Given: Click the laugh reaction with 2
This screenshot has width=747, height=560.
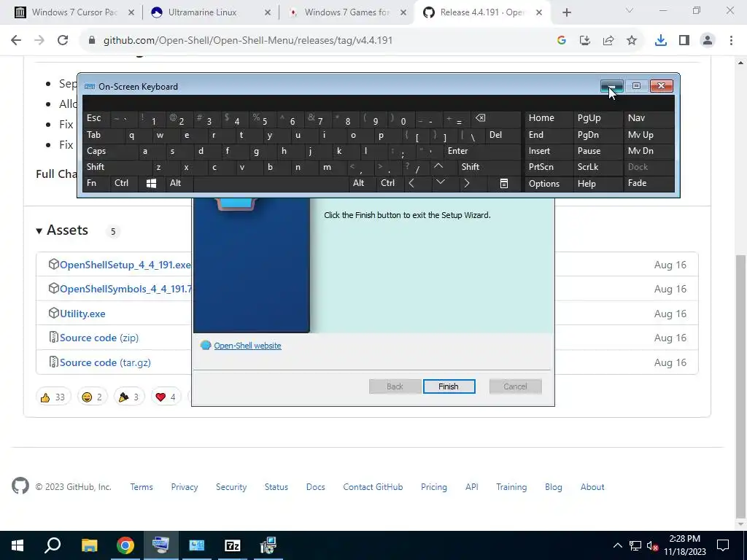Looking at the screenshot, I should (x=92, y=397).
